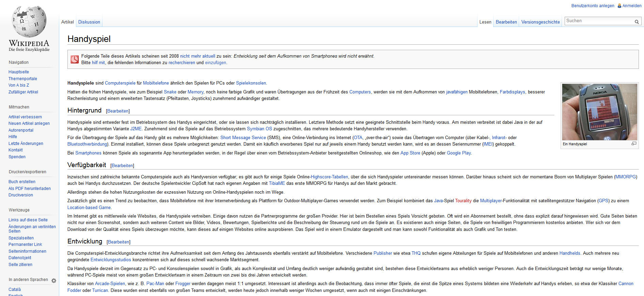The width and height of the screenshot is (644, 296).
Task: Click the search magnifier icon
Action: click(637, 21)
